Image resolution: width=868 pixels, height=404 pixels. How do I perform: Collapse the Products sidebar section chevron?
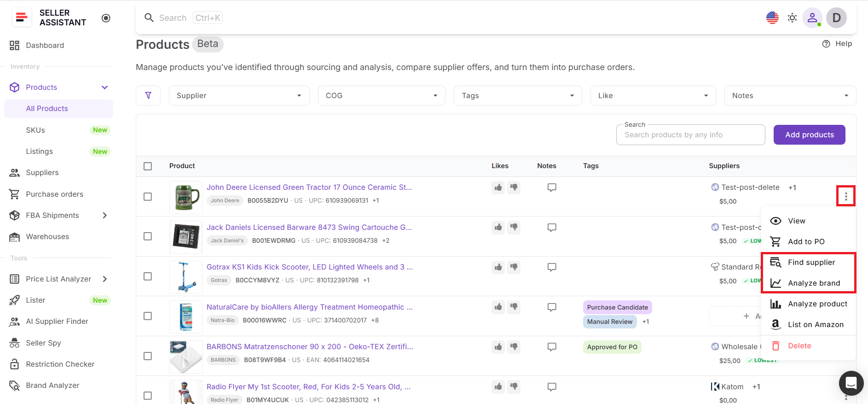pos(105,88)
